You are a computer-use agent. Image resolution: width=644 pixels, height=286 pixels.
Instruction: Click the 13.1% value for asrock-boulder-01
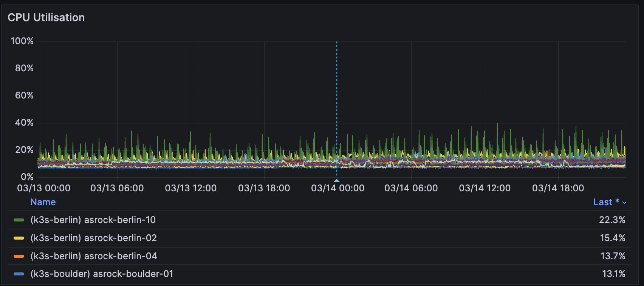click(613, 274)
